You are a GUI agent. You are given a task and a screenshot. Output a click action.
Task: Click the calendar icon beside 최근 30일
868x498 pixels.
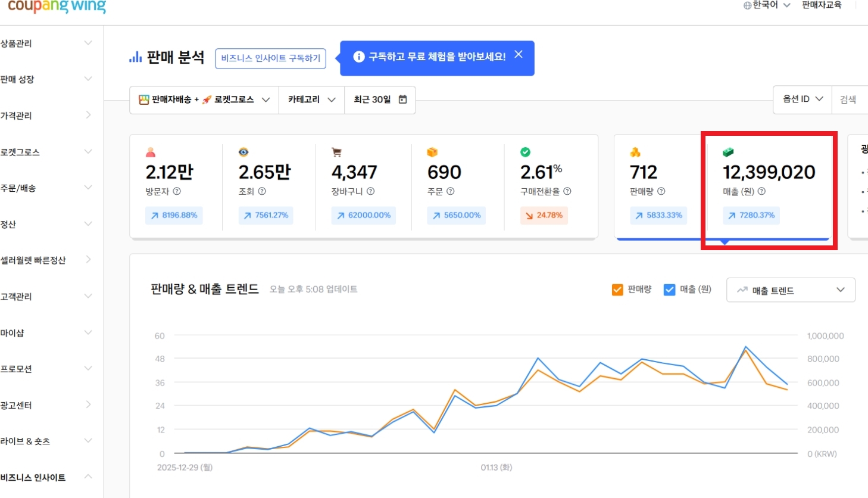[403, 99]
